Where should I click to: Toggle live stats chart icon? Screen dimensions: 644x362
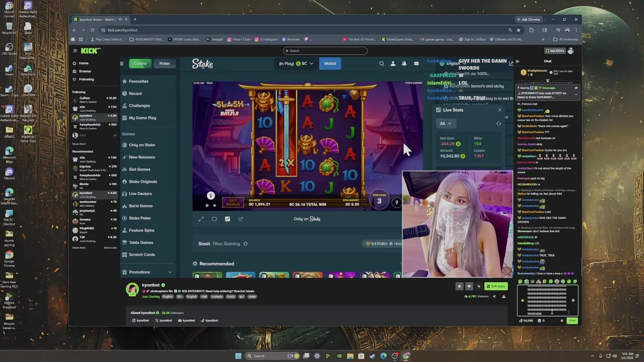point(227,219)
